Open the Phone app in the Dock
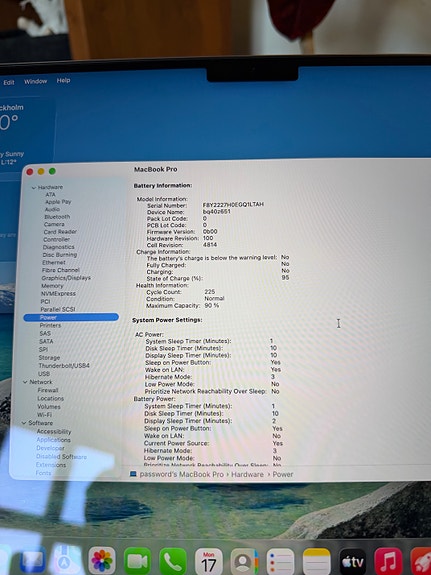The width and height of the screenshot is (431, 575). click(173, 561)
